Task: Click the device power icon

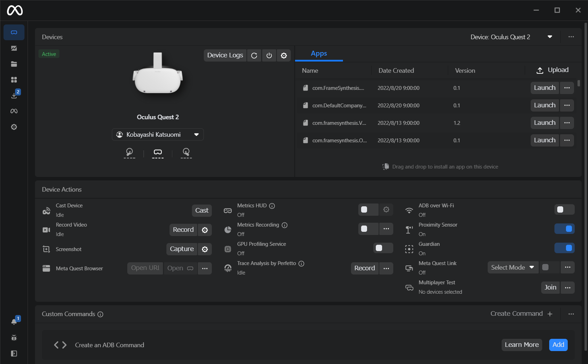Action: (269, 55)
